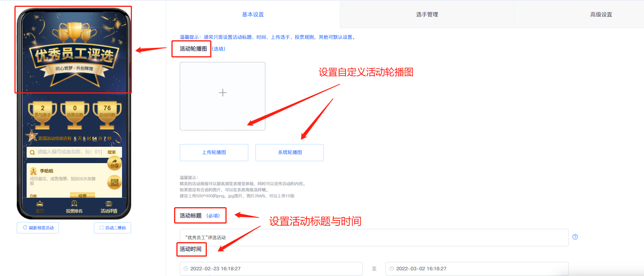Viewport: 644px width, 276px height.
Task: Click the 总访问数 trophy showing 76
Action: coord(107,113)
